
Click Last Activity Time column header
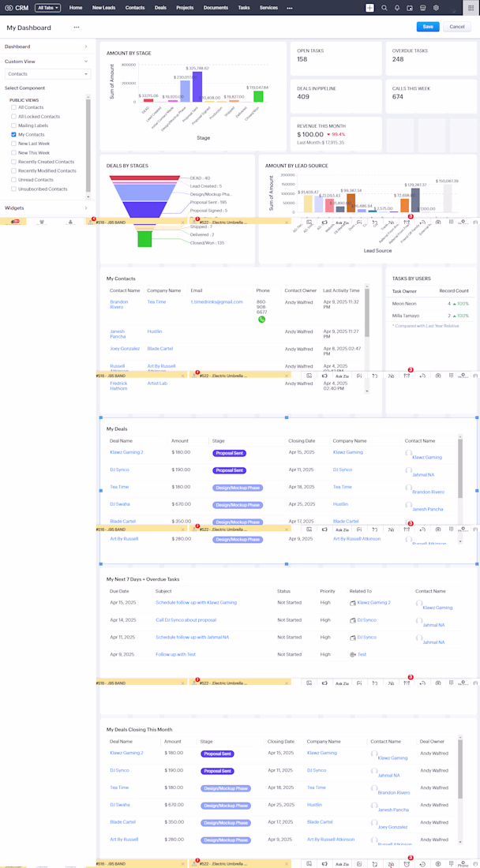pyautogui.click(x=341, y=290)
